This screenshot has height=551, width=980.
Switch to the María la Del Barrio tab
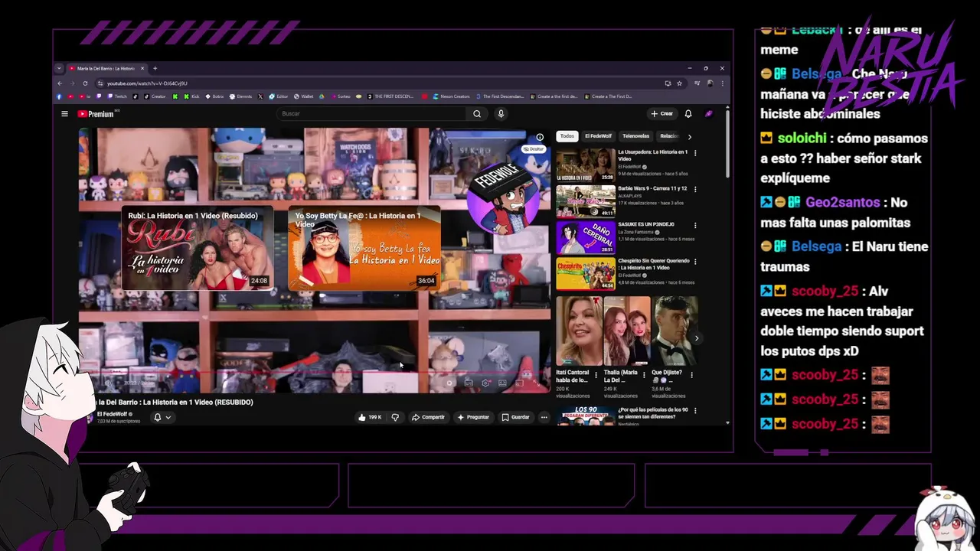105,68
